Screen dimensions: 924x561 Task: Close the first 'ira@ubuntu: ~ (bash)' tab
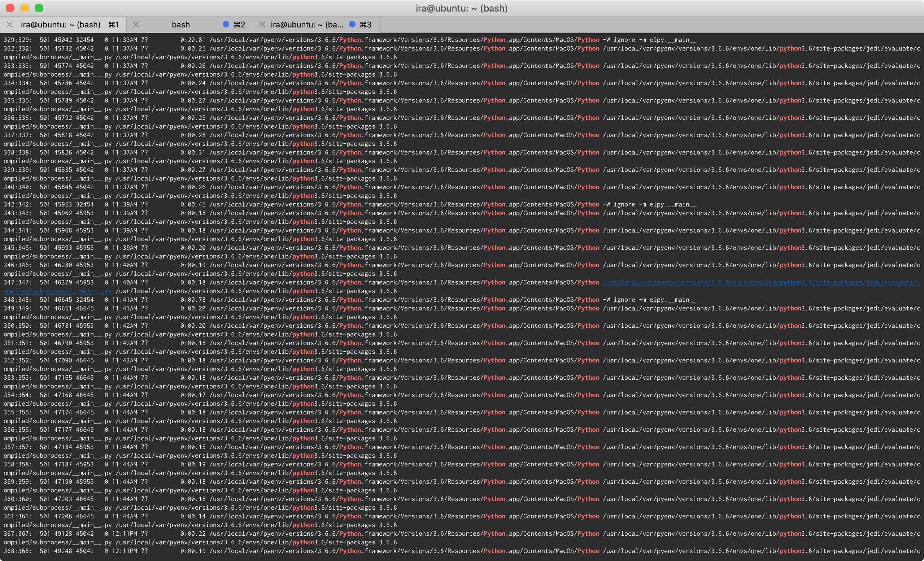click(9, 25)
